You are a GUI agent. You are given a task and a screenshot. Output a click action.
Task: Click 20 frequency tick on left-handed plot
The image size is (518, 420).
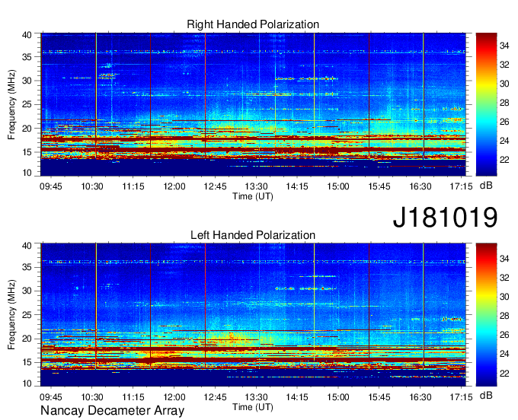coord(27,339)
